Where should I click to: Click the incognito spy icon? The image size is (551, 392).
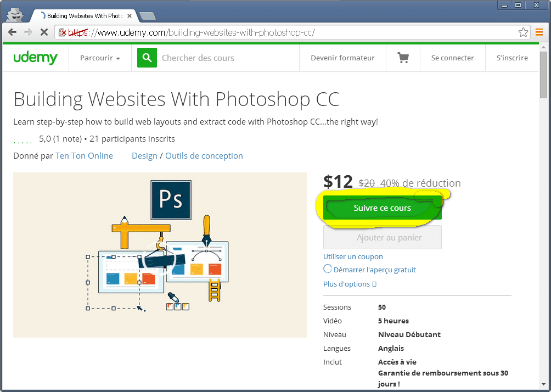point(15,15)
